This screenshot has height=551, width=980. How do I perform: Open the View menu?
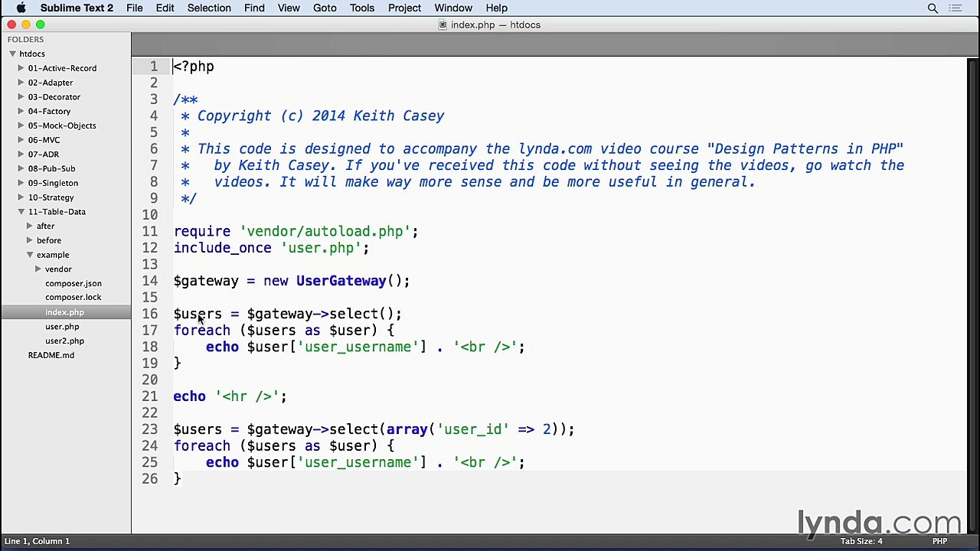[289, 8]
